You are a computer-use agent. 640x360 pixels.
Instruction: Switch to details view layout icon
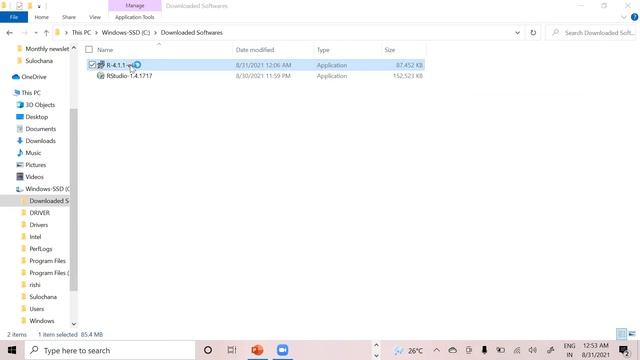pos(621,334)
